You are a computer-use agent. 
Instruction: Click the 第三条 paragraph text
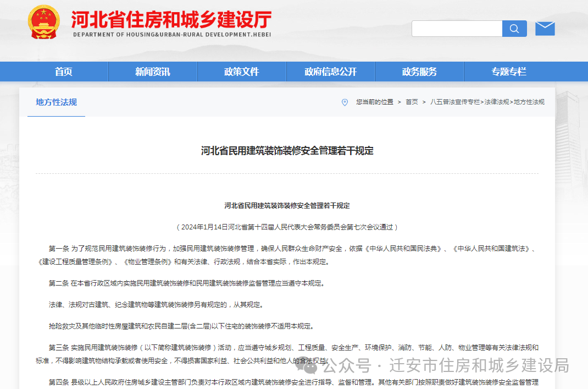[x=287, y=354]
